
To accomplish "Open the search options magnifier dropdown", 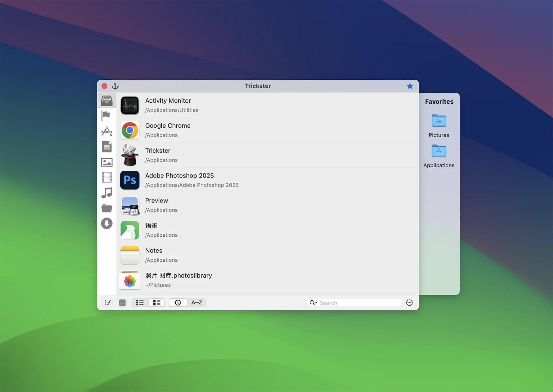I will pos(313,303).
